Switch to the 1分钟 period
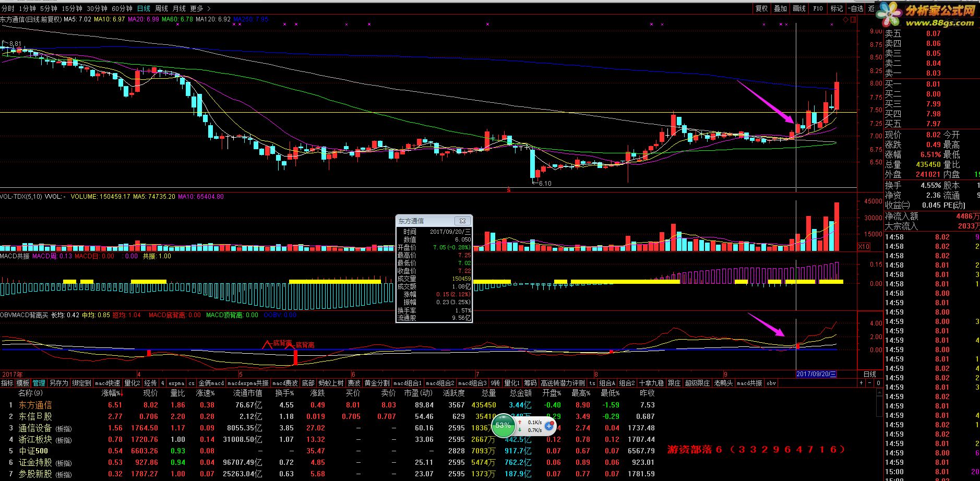 click(27, 8)
